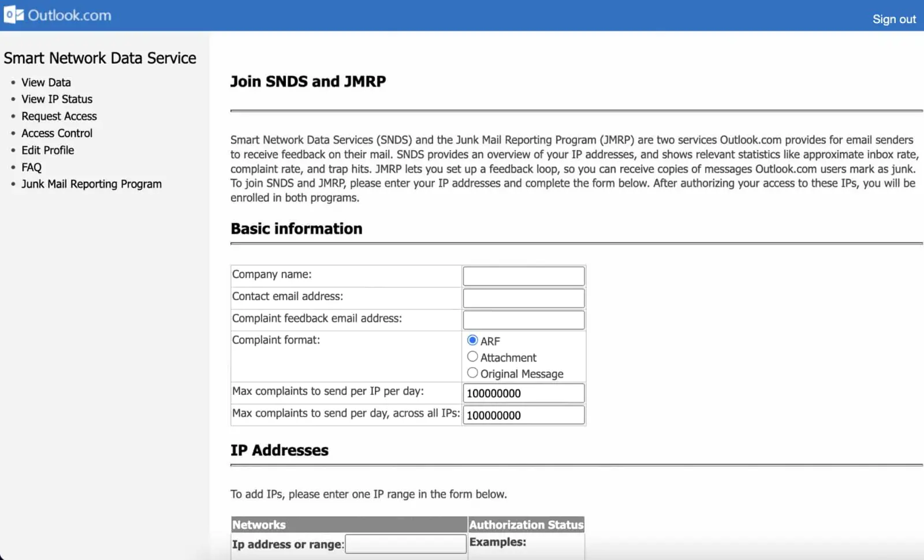Select the ARF complaint format

472,340
